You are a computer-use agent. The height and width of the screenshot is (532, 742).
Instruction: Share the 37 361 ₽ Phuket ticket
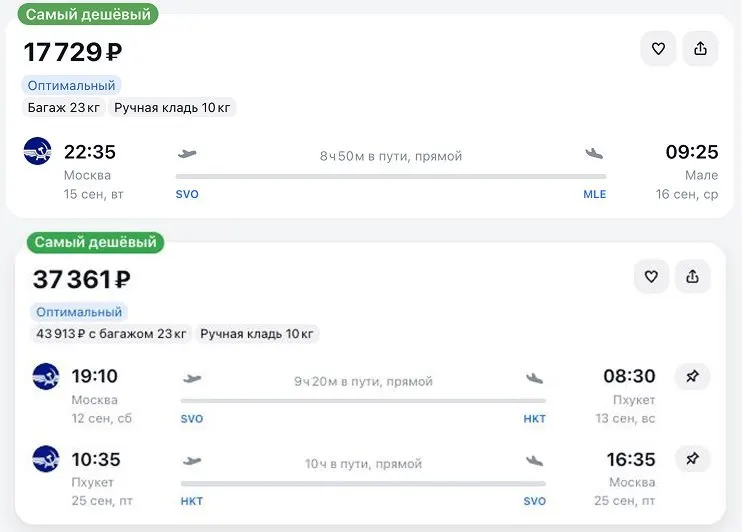click(x=692, y=276)
